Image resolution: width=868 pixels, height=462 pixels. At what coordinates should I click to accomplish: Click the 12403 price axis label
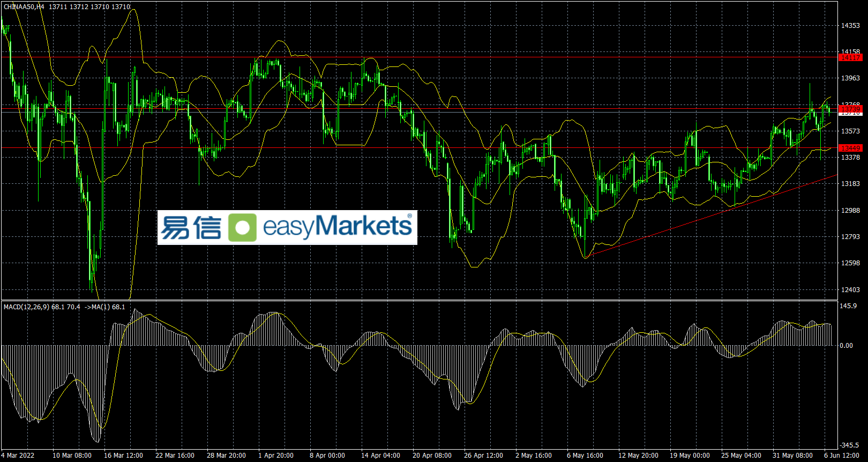click(x=850, y=290)
